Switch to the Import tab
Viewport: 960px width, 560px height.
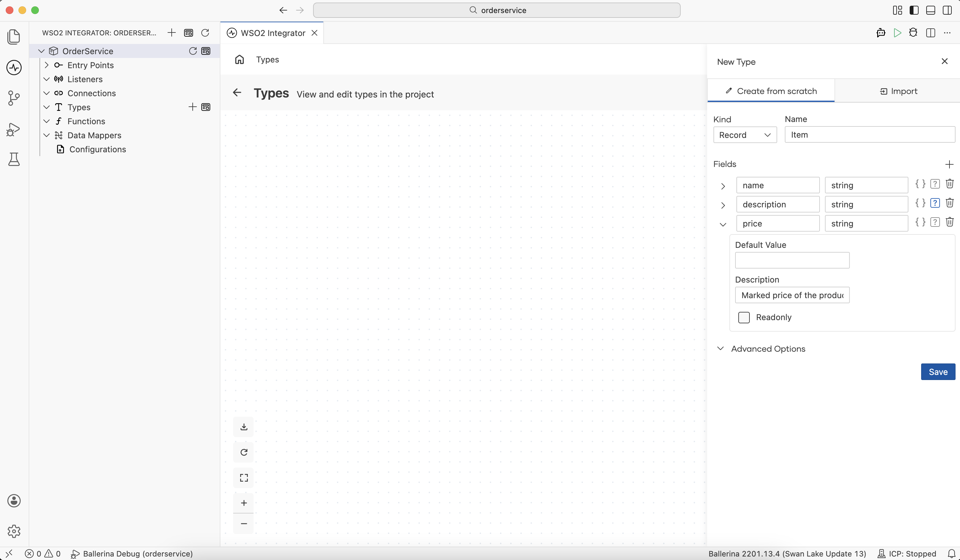point(898,91)
